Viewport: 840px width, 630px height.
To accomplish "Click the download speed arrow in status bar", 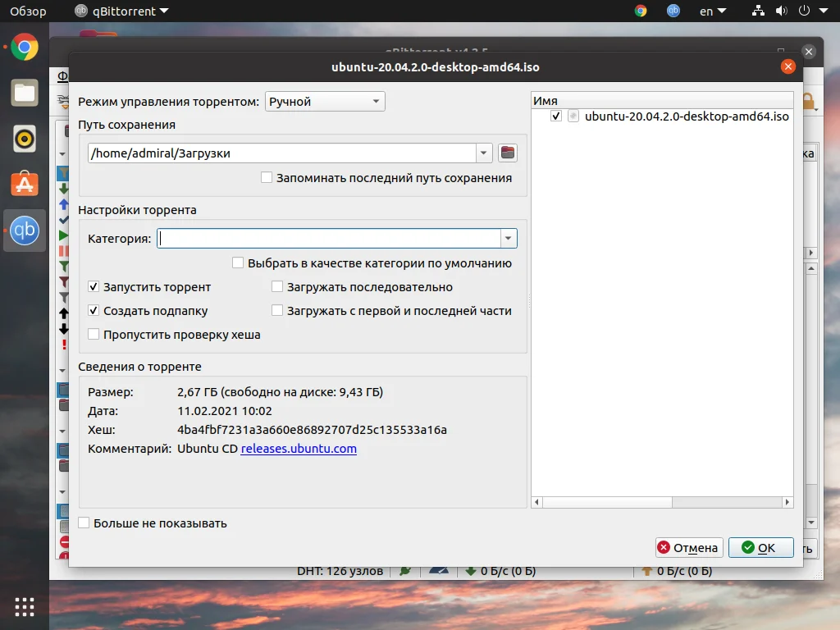I will point(470,571).
